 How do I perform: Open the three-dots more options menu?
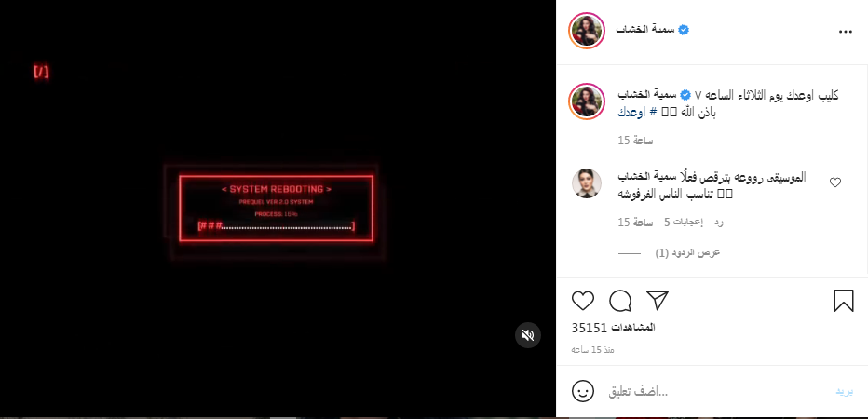(846, 32)
